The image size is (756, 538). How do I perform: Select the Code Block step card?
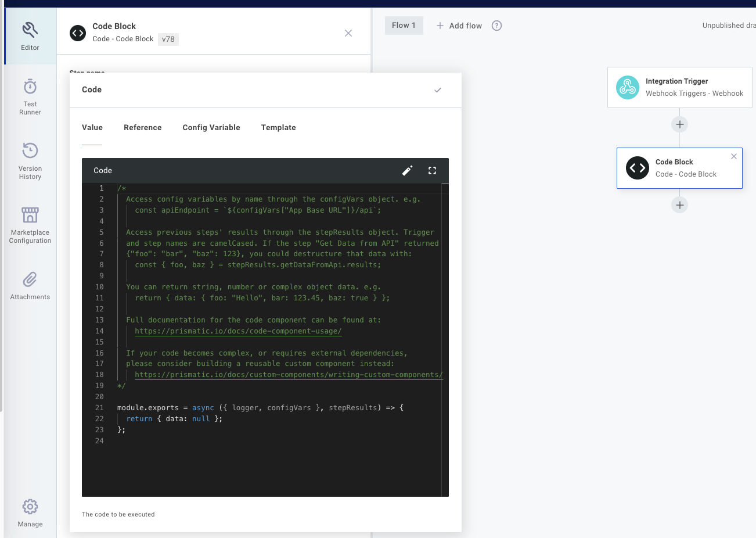[x=679, y=168]
